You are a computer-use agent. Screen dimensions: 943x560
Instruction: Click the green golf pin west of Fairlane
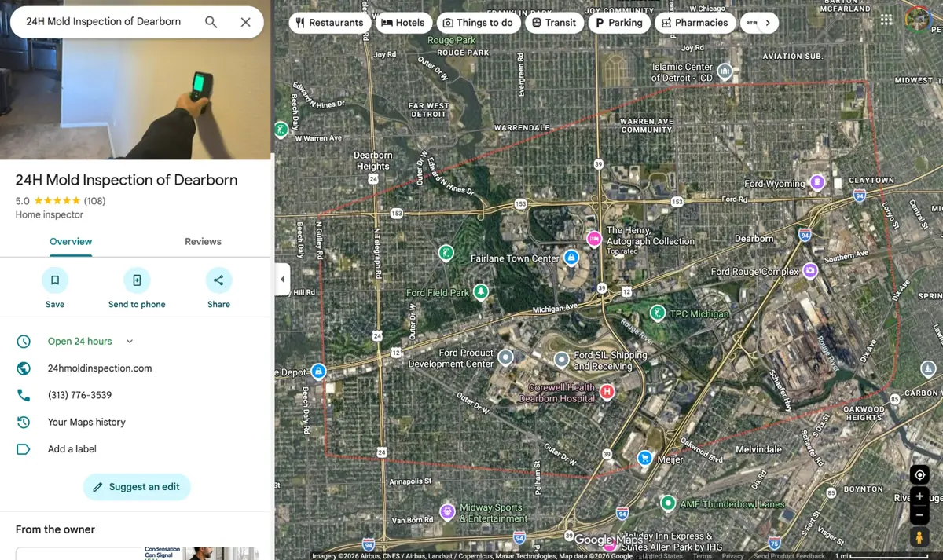click(446, 253)
